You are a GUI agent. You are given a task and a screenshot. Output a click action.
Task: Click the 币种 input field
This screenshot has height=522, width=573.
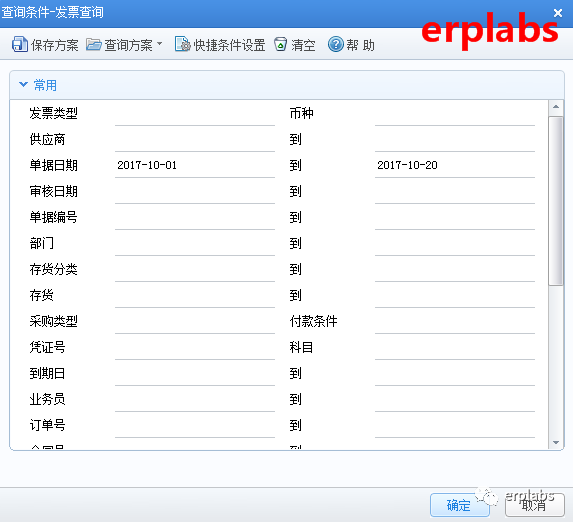click(455, 114)
